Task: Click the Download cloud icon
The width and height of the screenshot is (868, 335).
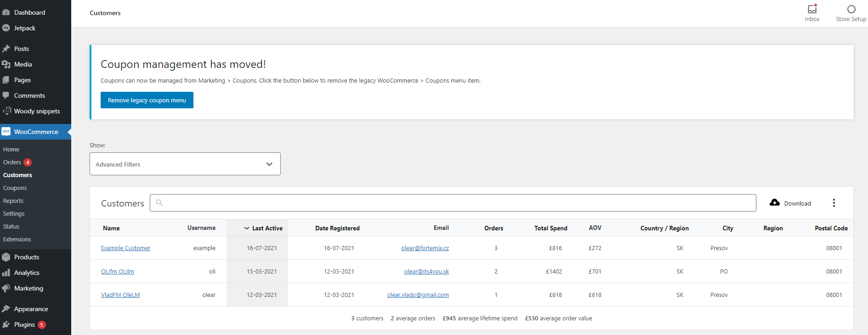Action: click(775, 202)
